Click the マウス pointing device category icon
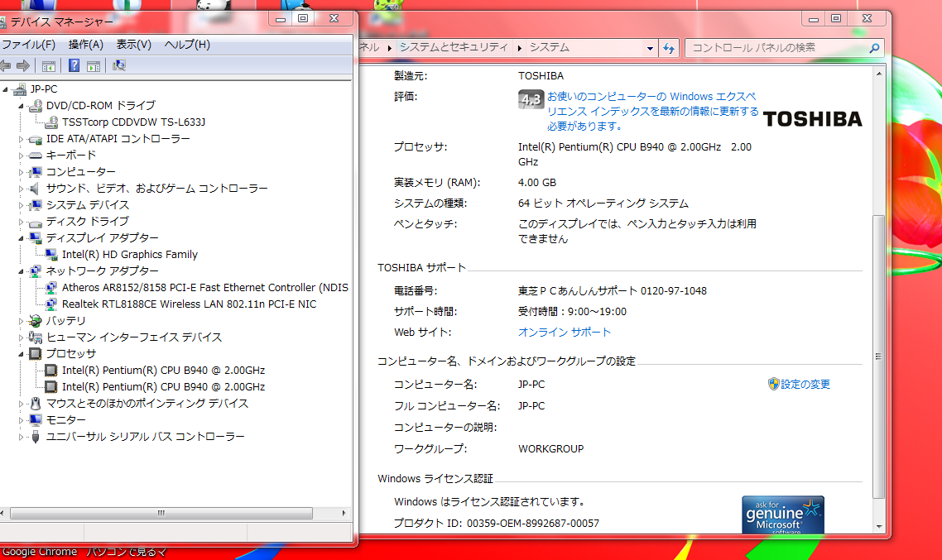This screenshot has height=560, width=942. pos(36,404)
